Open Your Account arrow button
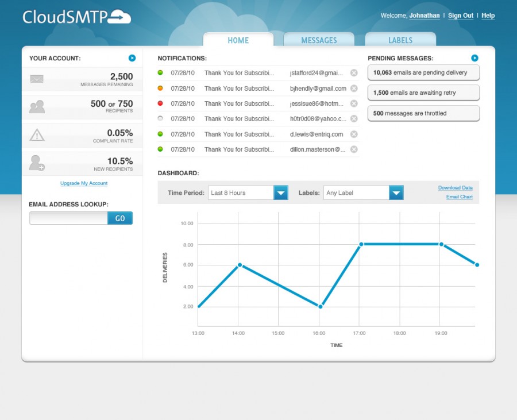517x420 pixels. [x=132, y=58]
